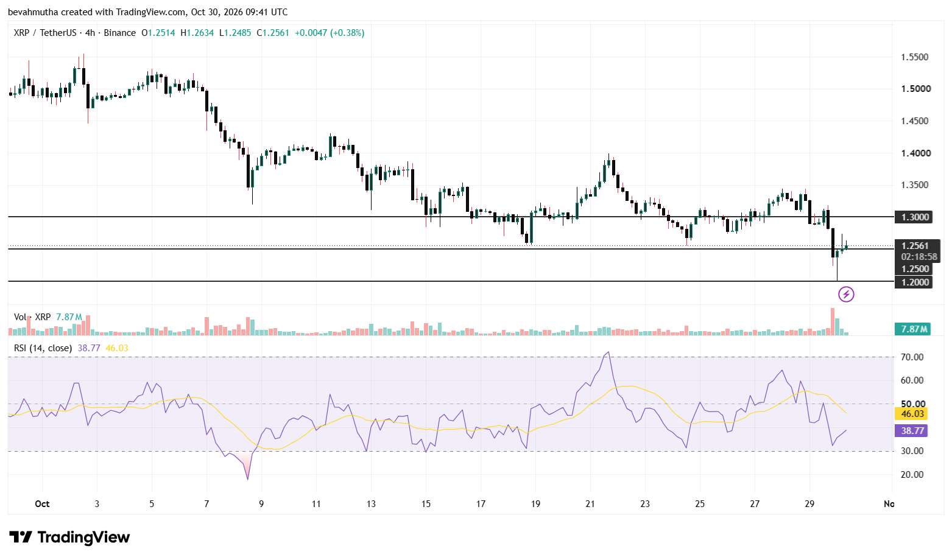
Task: Click the 50.00 RSI axis label
Action: pyautogui.click(x=913, y=404)
